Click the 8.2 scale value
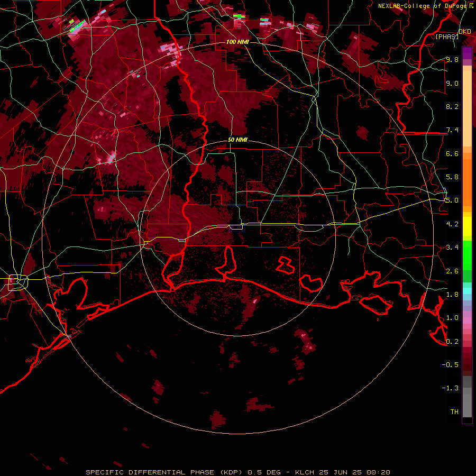Screen dimensions: 476x476 452,106
